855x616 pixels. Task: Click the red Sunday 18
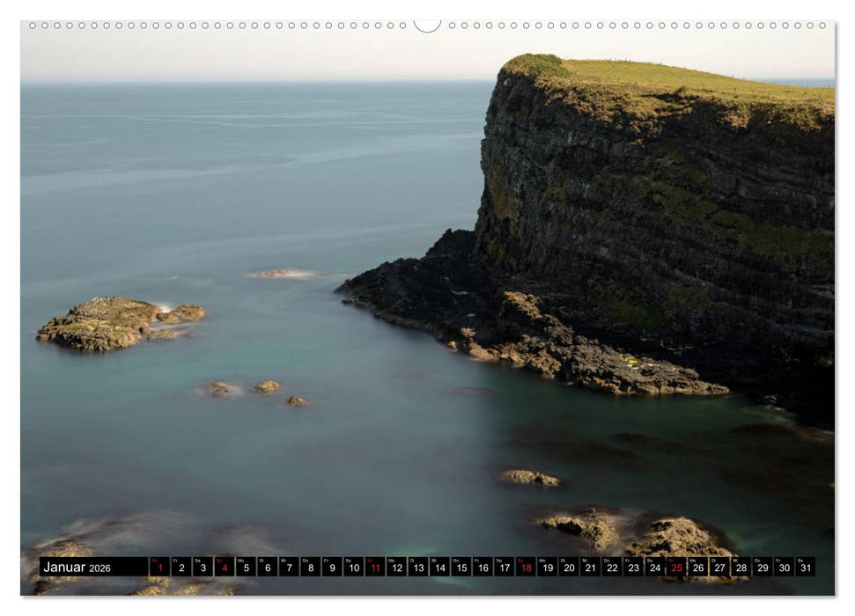527,569
